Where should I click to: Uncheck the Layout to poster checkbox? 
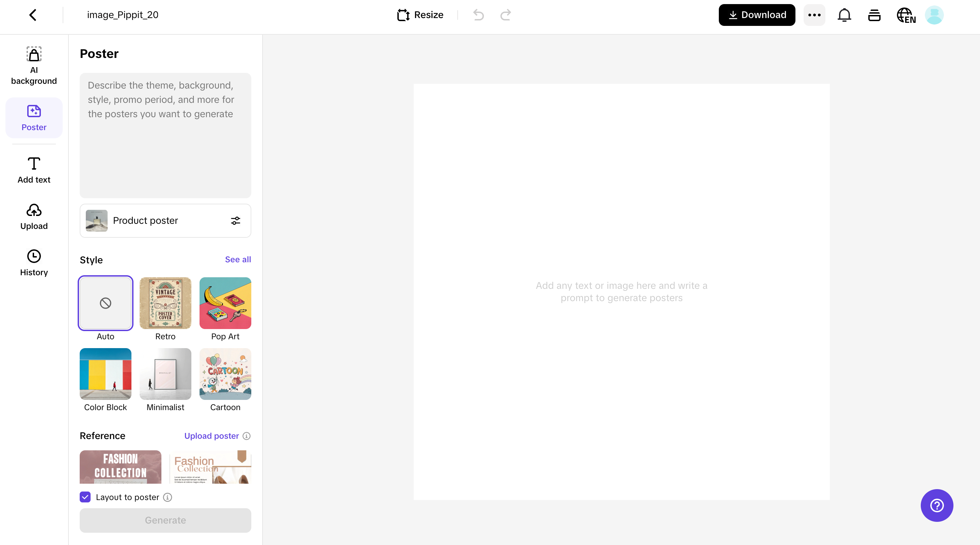(85, 497)
